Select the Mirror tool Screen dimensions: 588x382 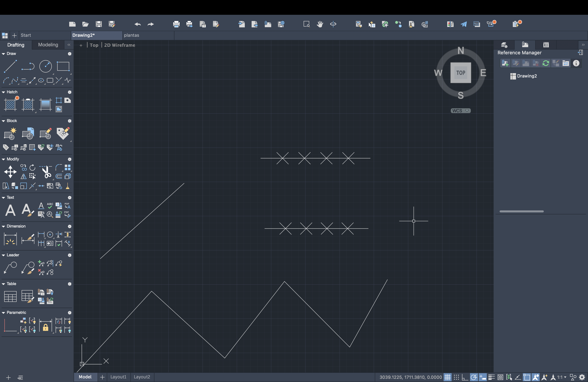point(23,176)
